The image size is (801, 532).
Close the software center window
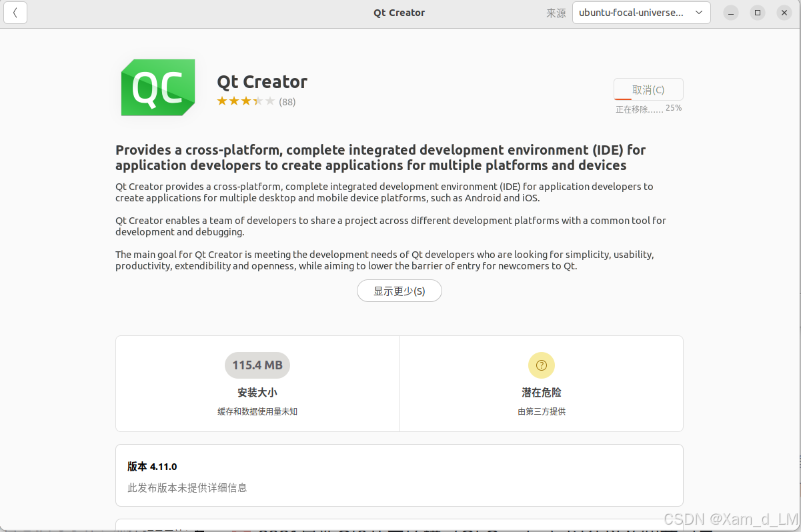click(784, 13)
